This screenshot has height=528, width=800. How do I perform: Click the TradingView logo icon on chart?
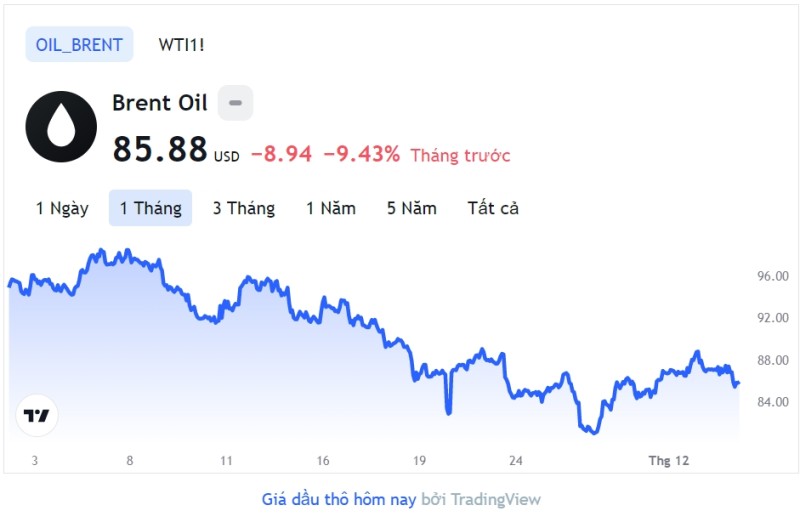[37, 415]
